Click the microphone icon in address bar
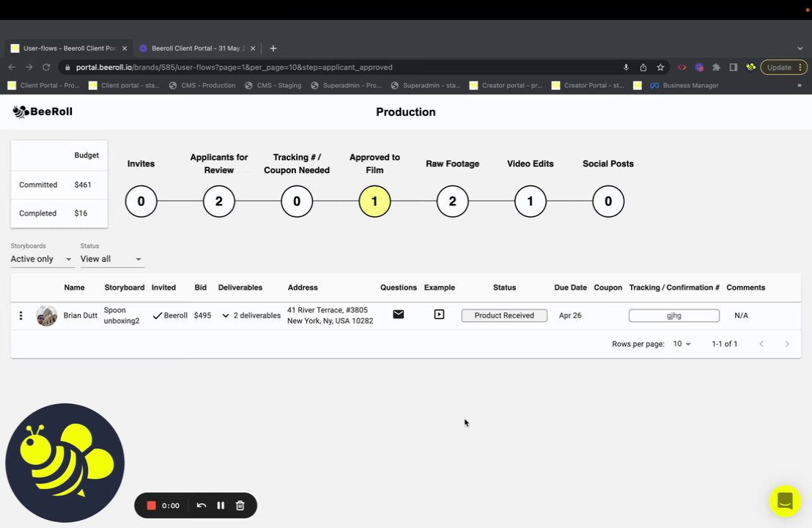 tap(626, 67)
